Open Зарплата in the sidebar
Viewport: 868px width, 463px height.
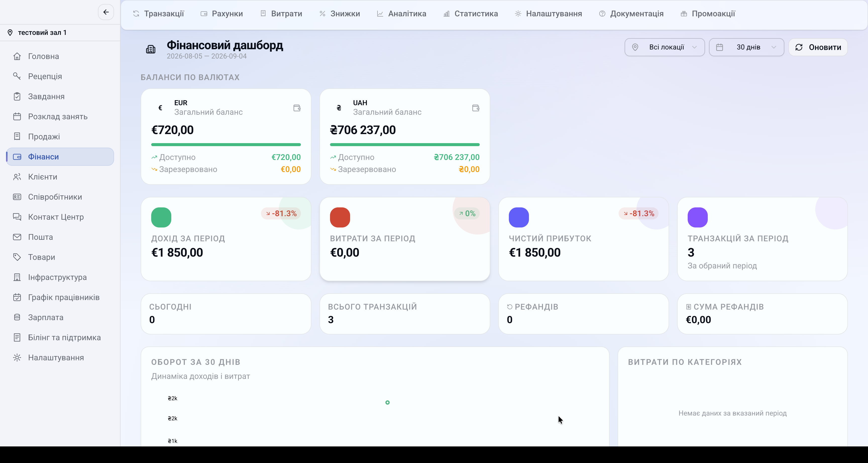point(60,317)
